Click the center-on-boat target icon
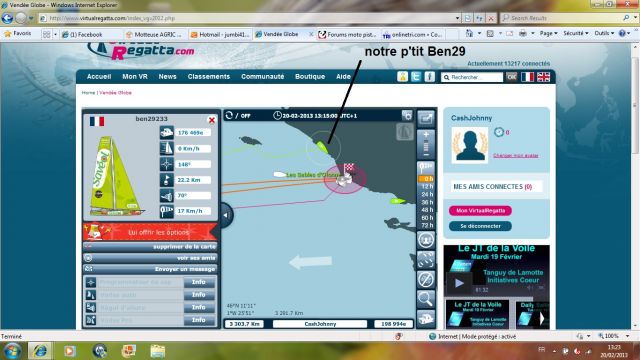640x360 pixels. point(425,260)
